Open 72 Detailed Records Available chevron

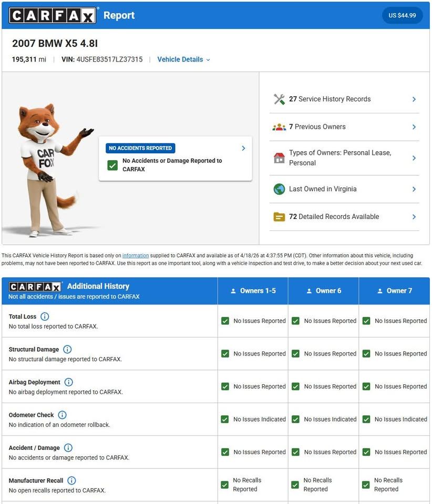[414, 217]
